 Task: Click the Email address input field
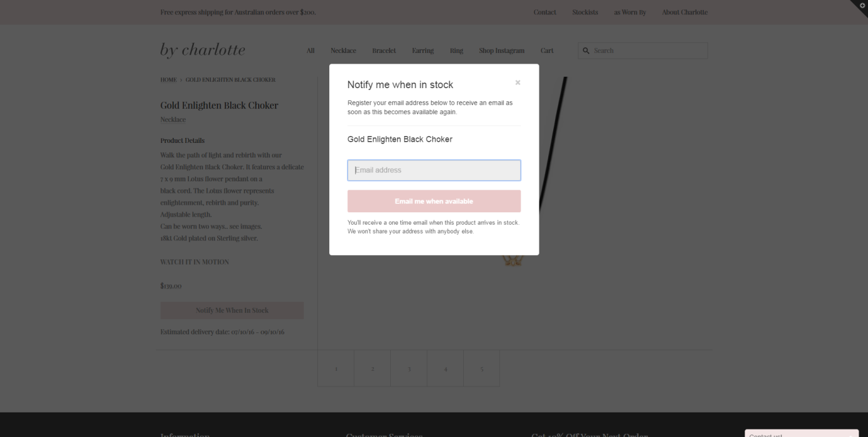coord(434,170)
